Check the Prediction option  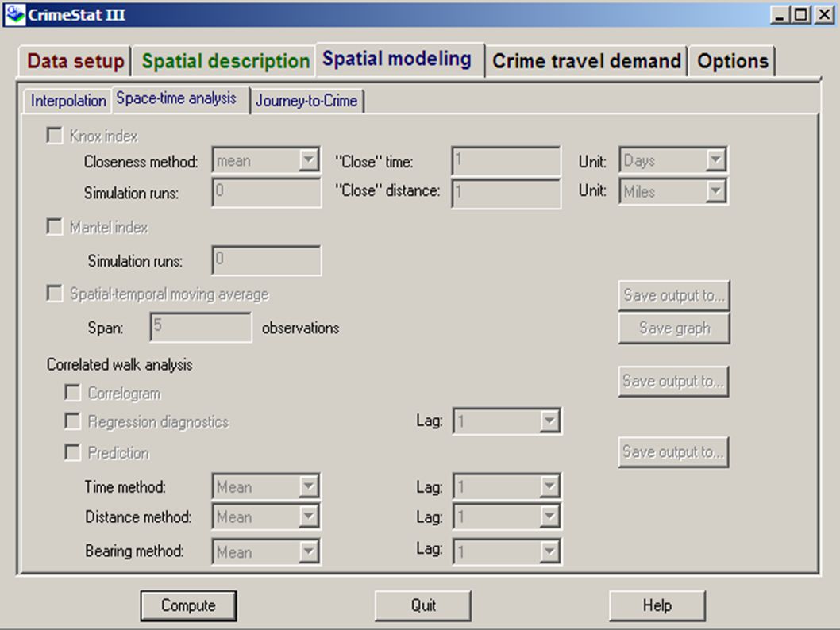tap(72, 452)
